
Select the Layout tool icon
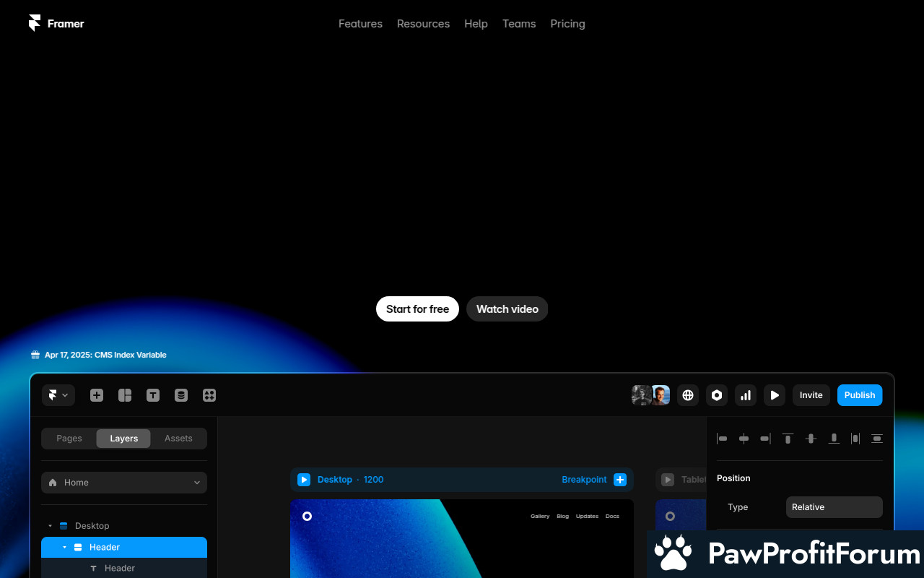click(x=125, y=395)
